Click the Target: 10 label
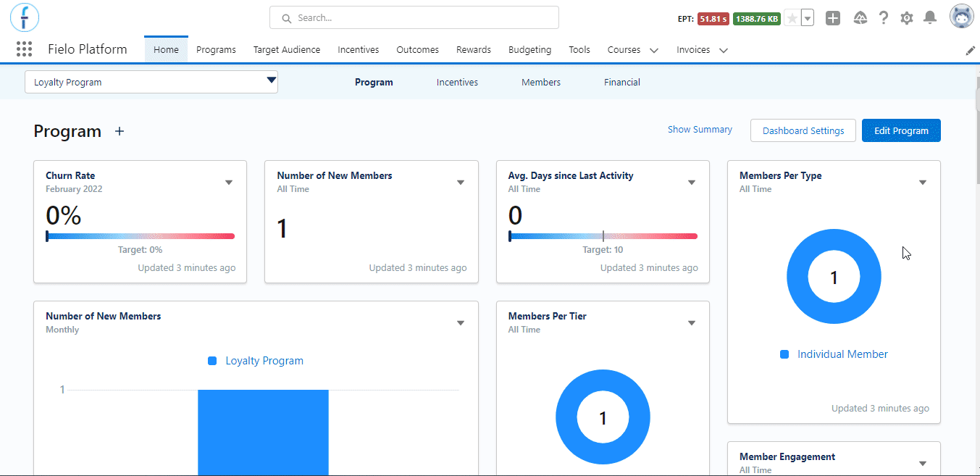The image size is (980, 476). pyautogui.click(x=603, y=250)
